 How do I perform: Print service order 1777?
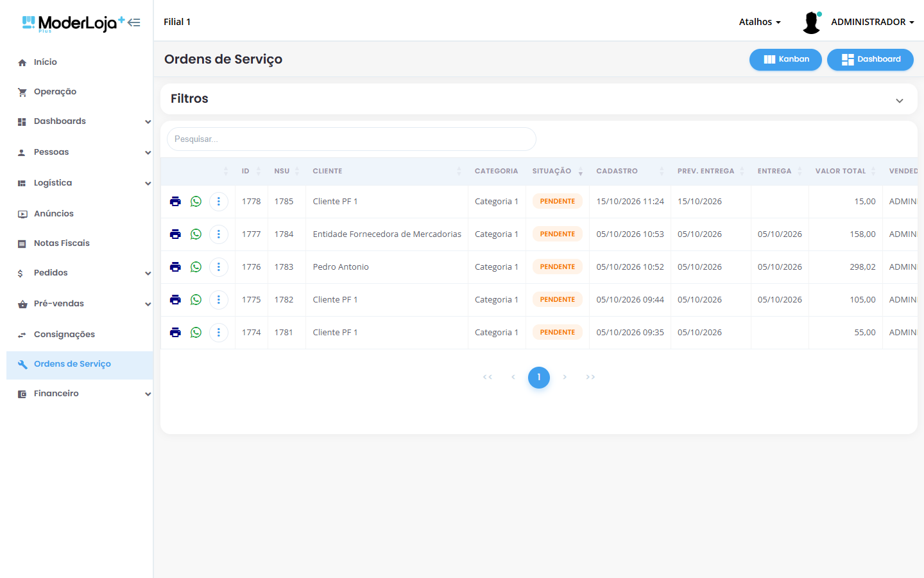(175, 234)
